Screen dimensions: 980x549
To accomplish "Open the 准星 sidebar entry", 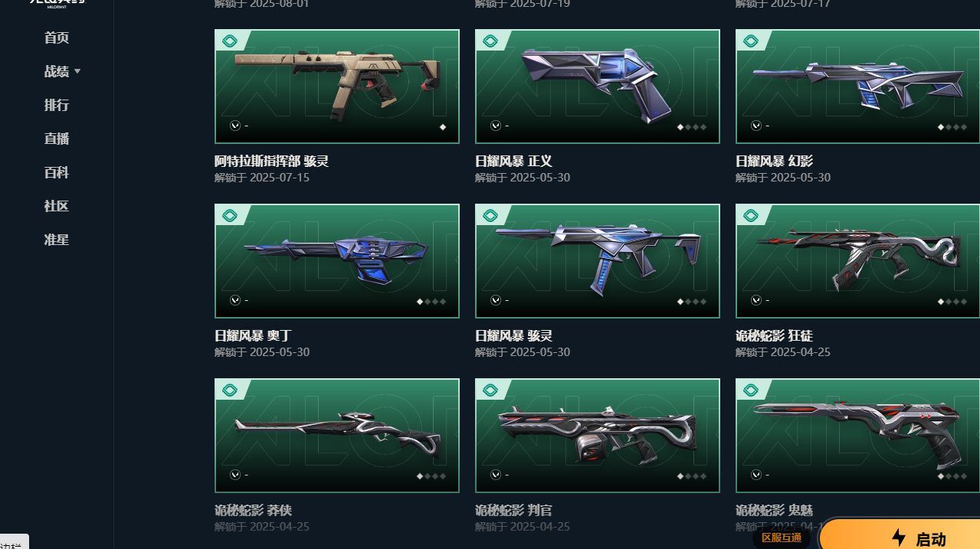I will pos(57,240).
